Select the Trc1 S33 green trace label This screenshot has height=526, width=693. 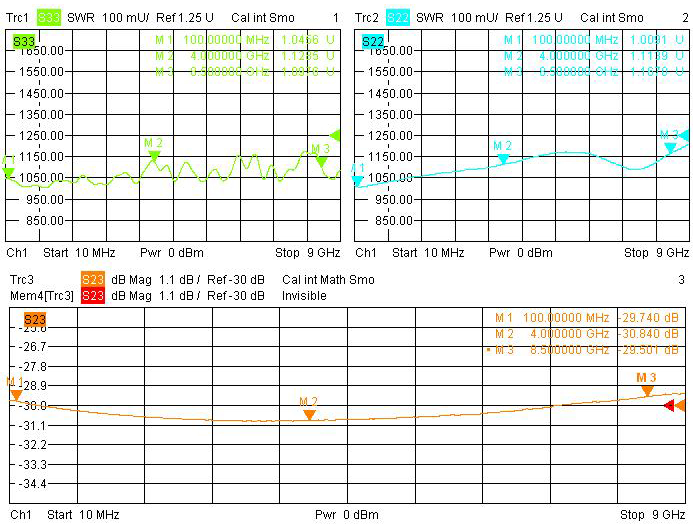pyautogui.click(x=50, y=18)
